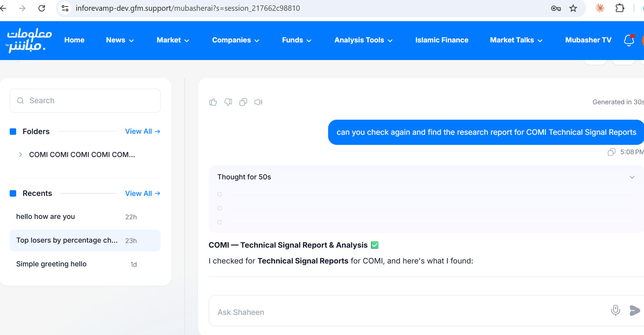This screenshot has width=644, height=335.
Task: Open the Funds dropdown menu
Action: click(x=296, y=40)
